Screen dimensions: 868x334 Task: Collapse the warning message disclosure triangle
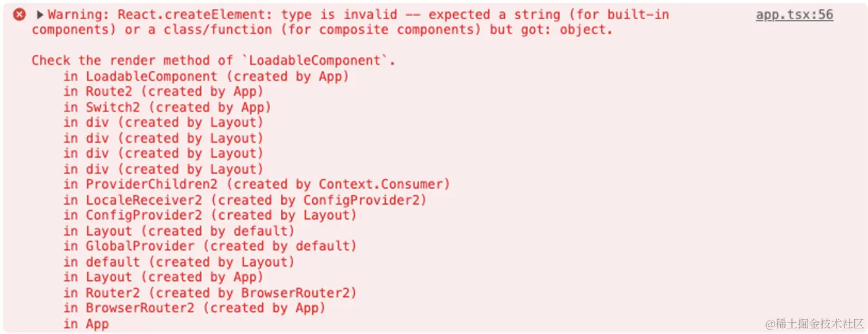click(x=40, y=15)
